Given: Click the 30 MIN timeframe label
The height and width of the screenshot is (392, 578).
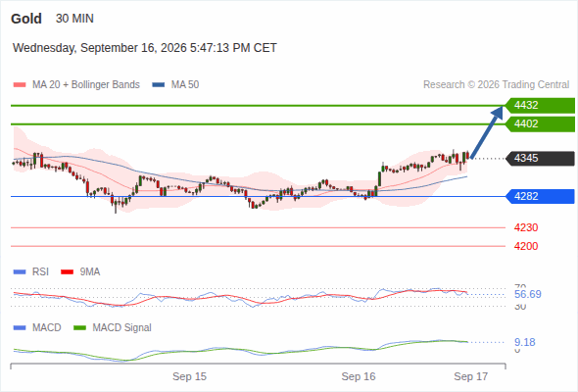Looking at the screenshot, I should coord(74,19).
